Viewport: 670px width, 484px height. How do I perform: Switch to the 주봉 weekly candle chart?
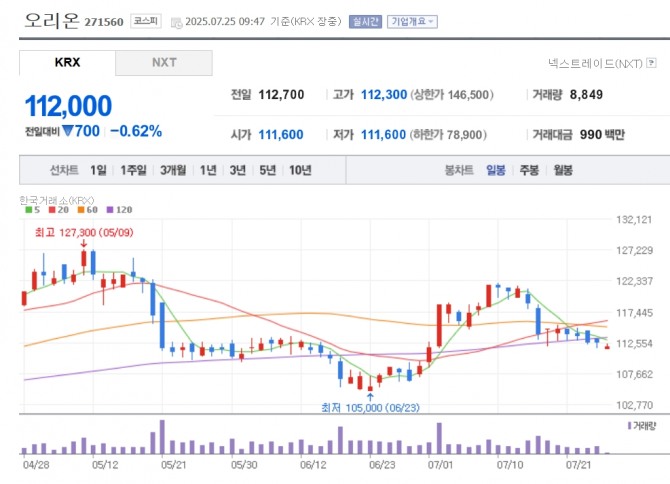tap(529, 170)
